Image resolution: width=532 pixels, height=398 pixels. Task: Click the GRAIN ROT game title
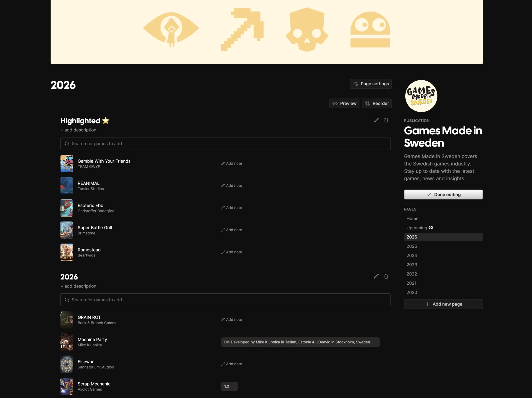coord(89,317)
